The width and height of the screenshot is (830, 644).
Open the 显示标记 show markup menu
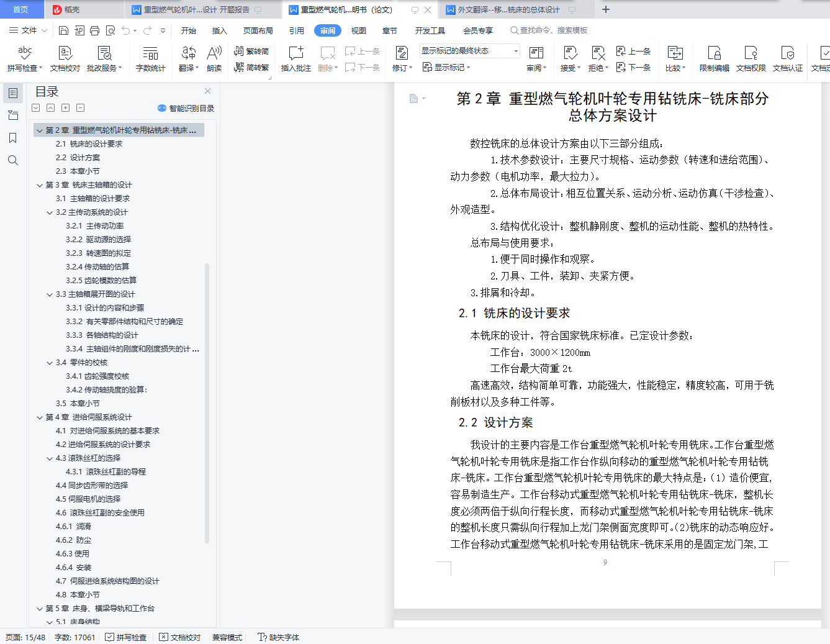(x=446, y=67)
